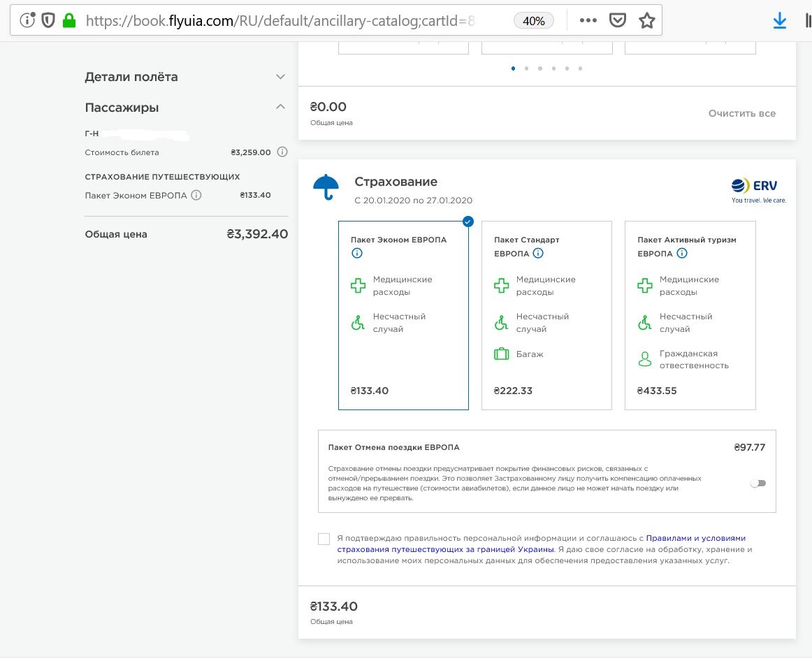
Task: Click info icon beside sidebar Пакет Эконом ЕВРОПА
Action: (x=196, y=196)
